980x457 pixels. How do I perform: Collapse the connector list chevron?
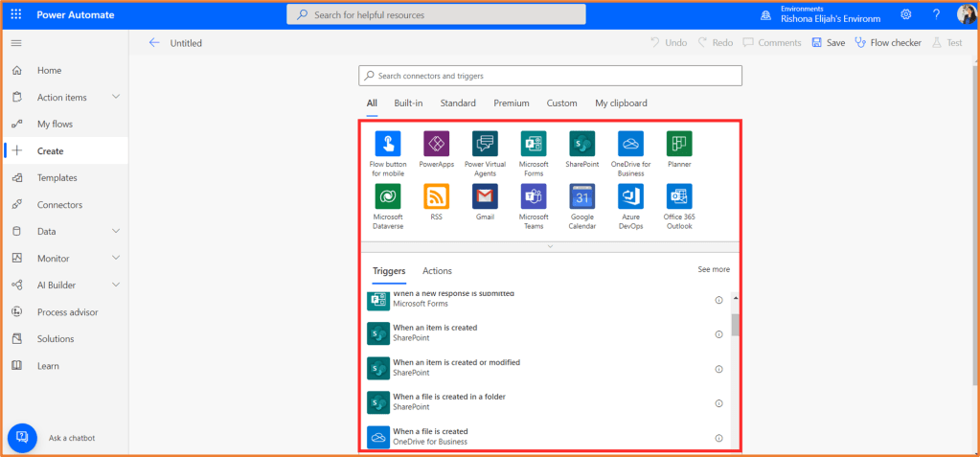point(550,247)
